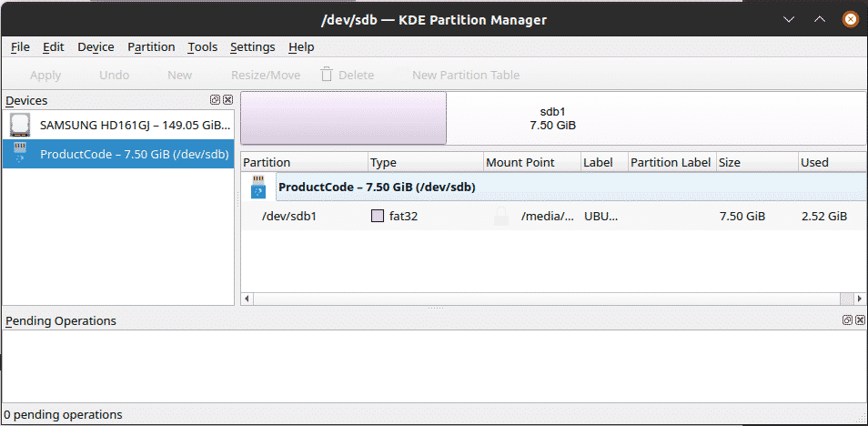This screenshot has height=426, width=868.
Task: Float the Pending Operations panel
Action: coord(847,320)
